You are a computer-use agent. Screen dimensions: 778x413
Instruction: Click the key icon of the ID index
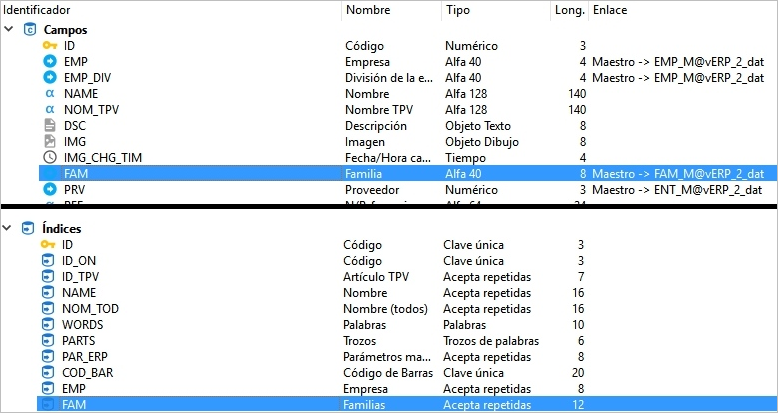(x=49, y=245)
